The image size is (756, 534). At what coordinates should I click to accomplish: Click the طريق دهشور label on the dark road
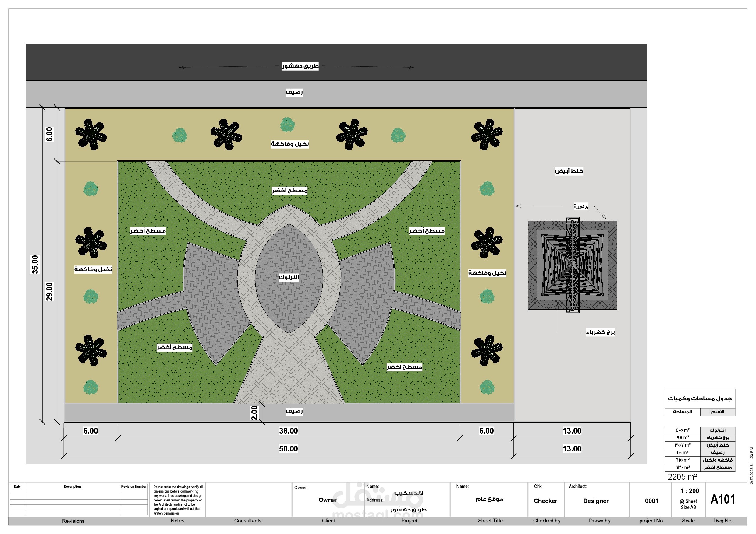click(x=300, y=66)
